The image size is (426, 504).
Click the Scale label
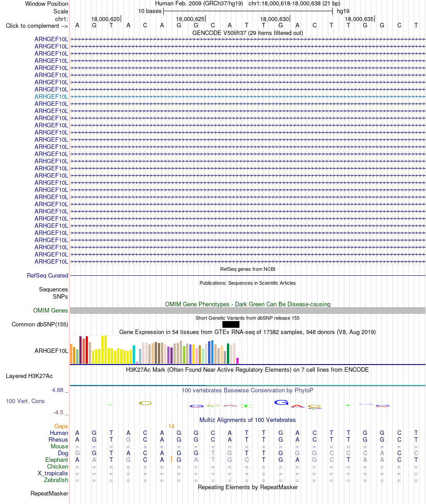tap(61, 11)
